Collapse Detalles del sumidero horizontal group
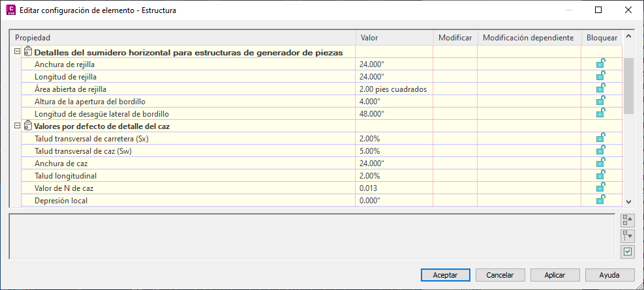This screenshot has width=644, height=290. [16, 51]
